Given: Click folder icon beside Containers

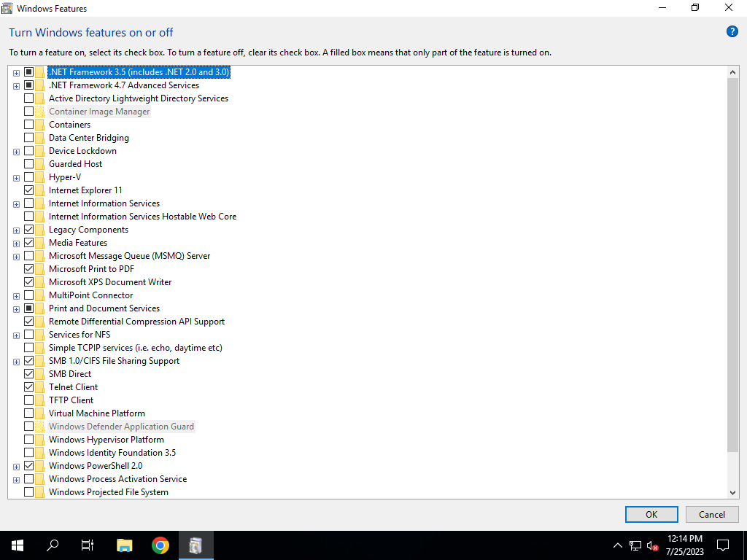Looking at the screenshot, I should tap(40, 125).
